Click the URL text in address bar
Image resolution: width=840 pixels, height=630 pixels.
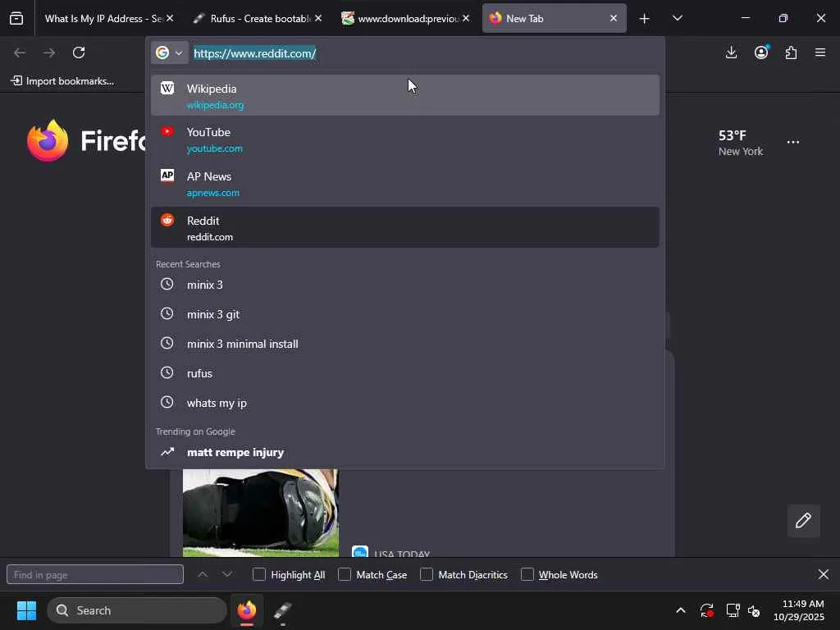tap(255, 53)
